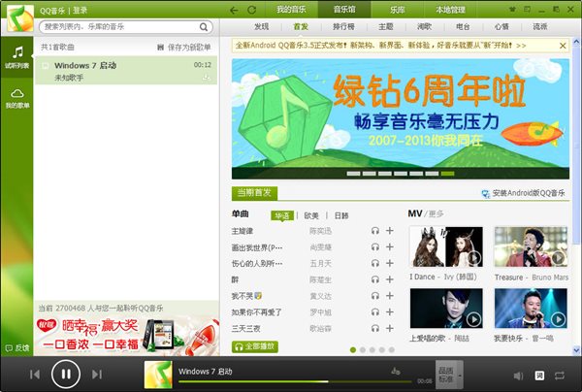Pause the current song
582x392 pixels.
pos(66,375)
